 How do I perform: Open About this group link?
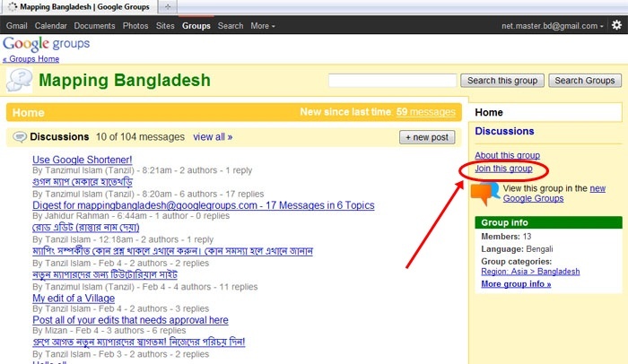click(x=508, y=155)
